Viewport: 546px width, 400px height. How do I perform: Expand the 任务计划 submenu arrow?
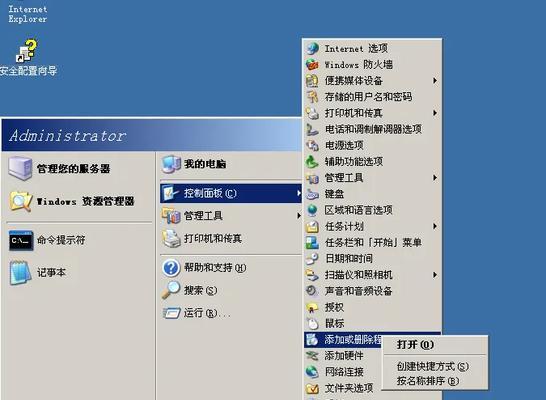[435, 226]
